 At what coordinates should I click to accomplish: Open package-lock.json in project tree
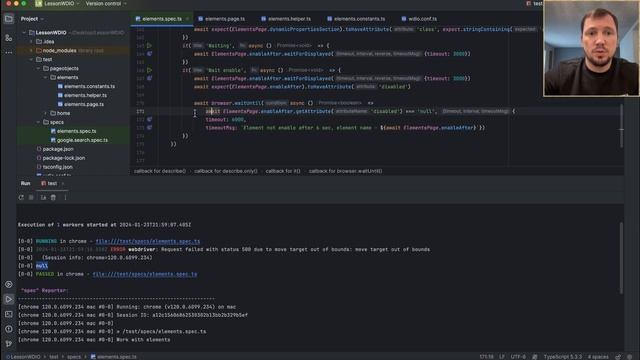click(61, 158)
